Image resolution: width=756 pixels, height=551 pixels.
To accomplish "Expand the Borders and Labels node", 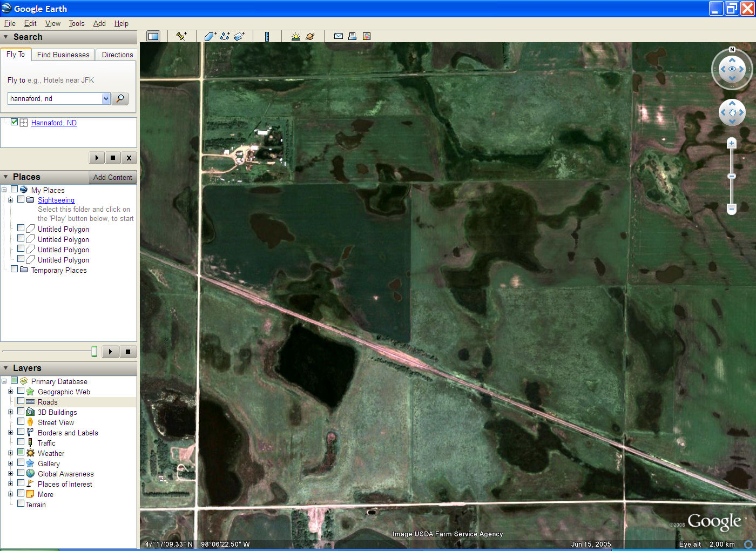I will (x=10, y=433).
